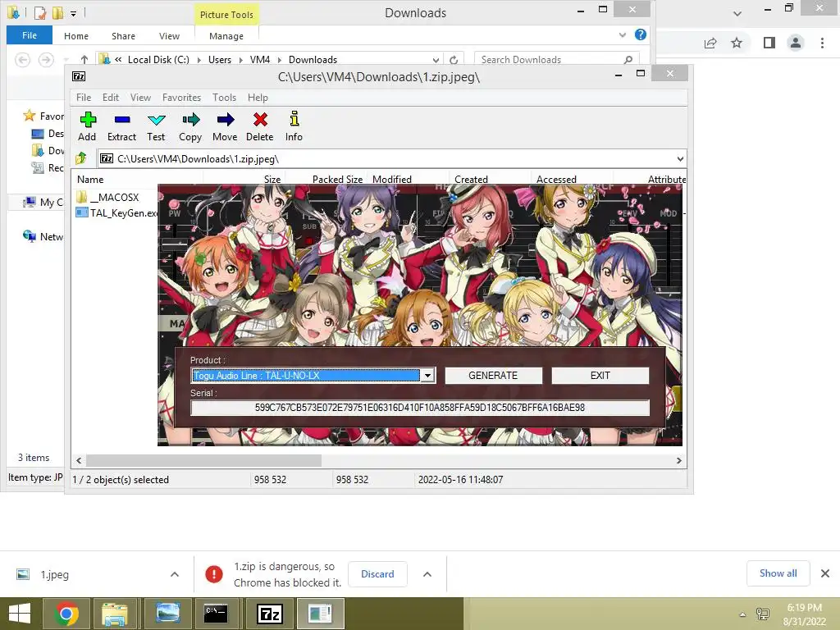Image resolution: width=840 pixels, height=630 pixels.
Task: Click the Add button in 7-Zip toolbar
Action: click(87, 127)
